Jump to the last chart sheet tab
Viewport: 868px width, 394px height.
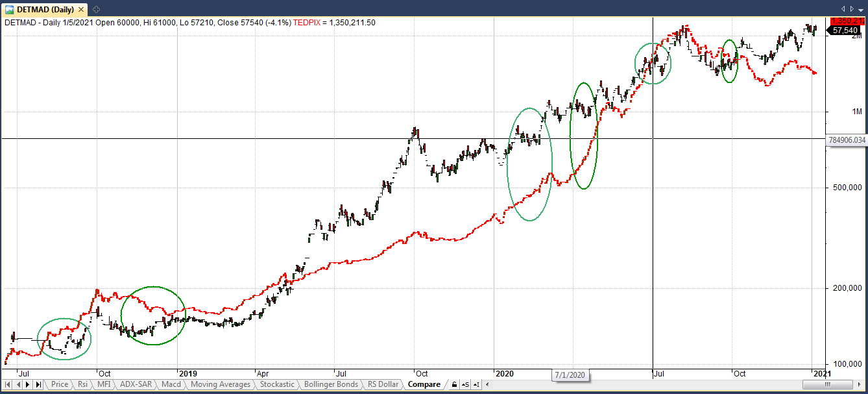[x=38, y=385]
